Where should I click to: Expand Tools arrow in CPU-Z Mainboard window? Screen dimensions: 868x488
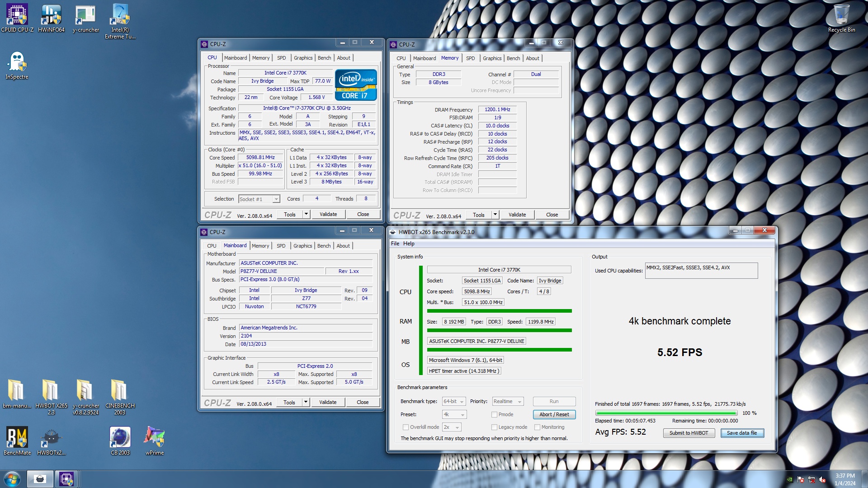[306, 402]
